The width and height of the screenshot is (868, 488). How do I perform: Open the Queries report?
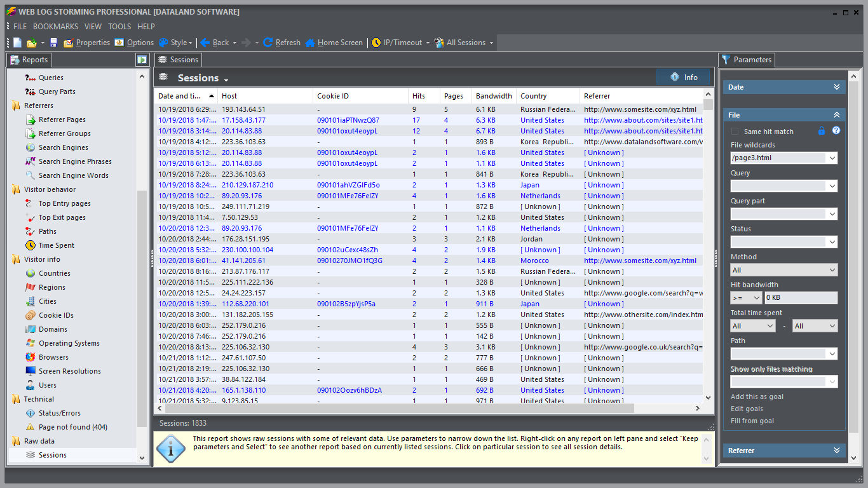[x=51, y=78]
